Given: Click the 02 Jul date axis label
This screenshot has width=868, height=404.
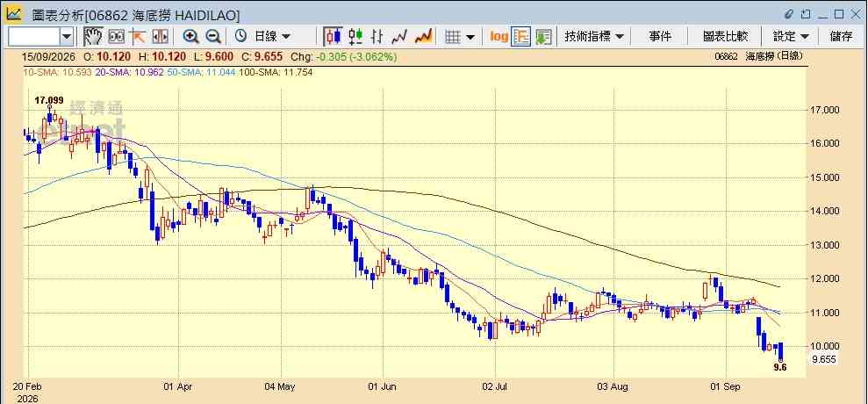Looking at the screenshot, I should [x=496, y=386].
